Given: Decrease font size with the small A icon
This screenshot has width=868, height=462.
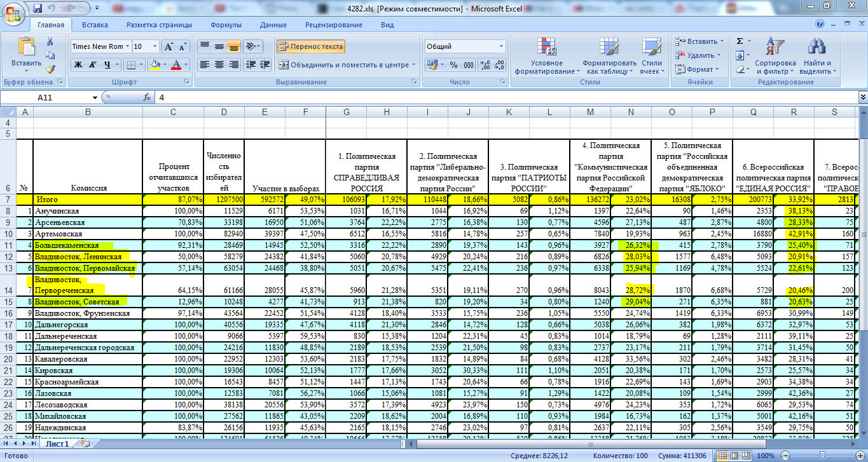Looking at the screenshot, I should click(x=183, y=46).
